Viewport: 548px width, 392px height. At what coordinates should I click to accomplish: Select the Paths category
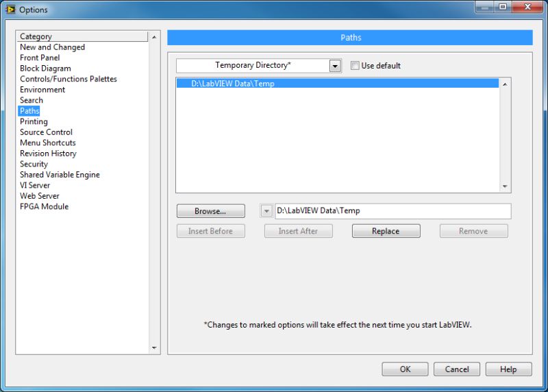coord(29,111)
